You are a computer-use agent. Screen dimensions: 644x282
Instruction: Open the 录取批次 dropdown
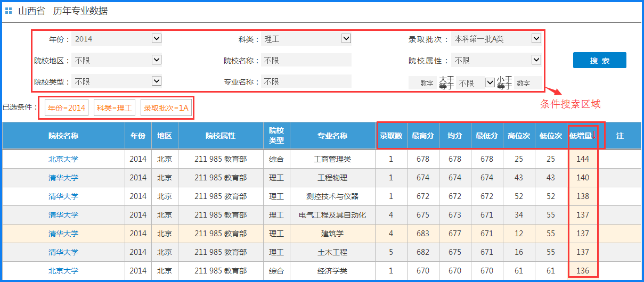[496, 39]
